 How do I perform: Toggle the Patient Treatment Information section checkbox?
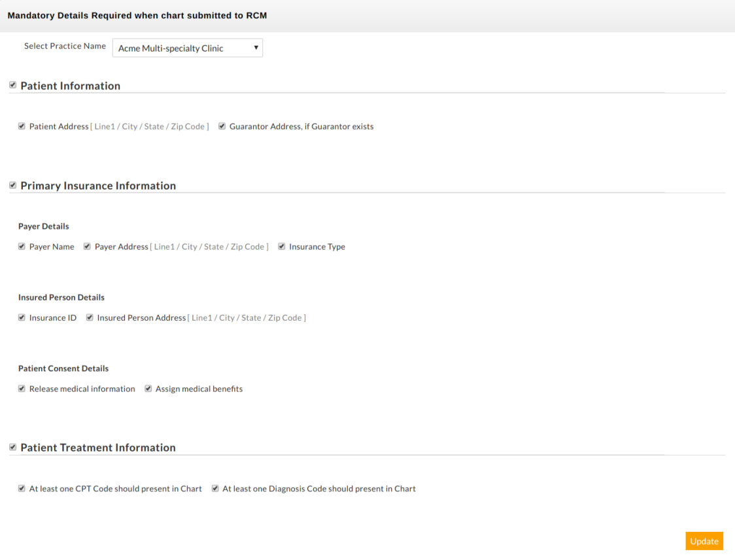pyautogui.click(x=12, y=447)
